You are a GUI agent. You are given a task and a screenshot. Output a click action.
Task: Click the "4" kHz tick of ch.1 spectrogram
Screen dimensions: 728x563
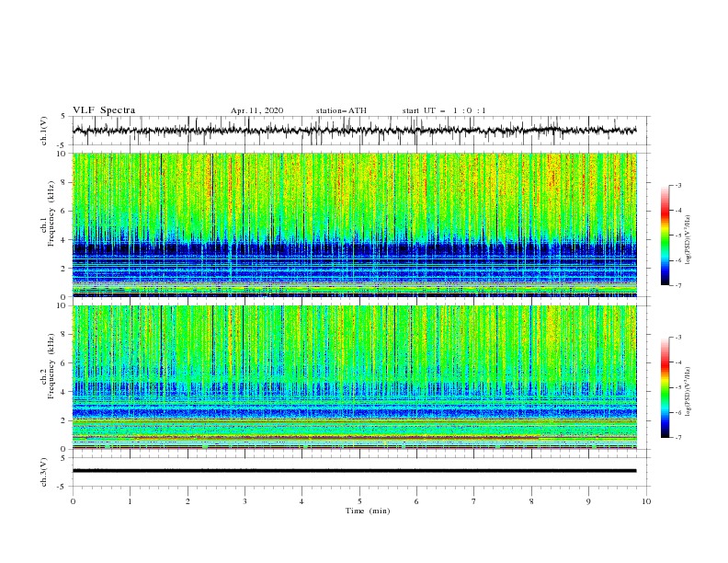coord(65,240)
